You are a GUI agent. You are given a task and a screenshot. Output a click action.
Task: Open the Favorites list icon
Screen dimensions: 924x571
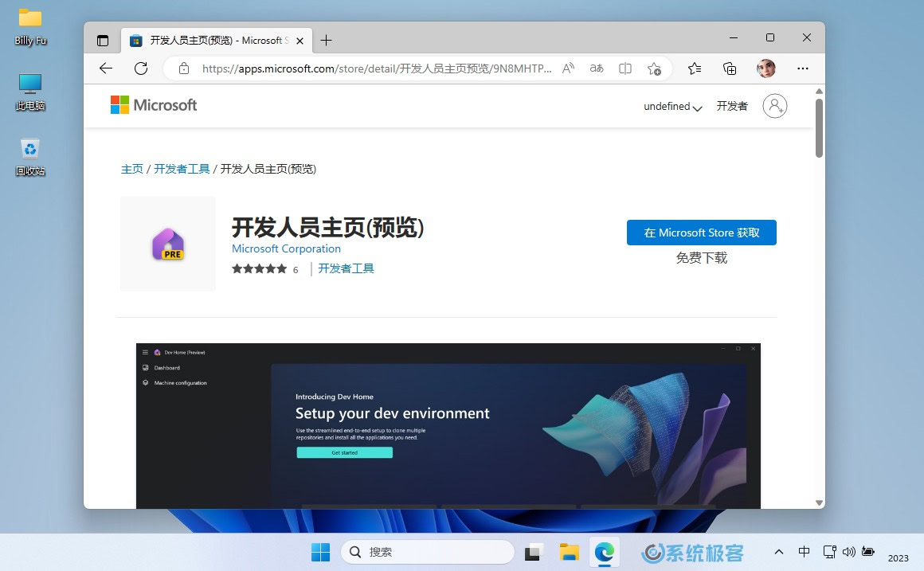[x=695, y=68]
